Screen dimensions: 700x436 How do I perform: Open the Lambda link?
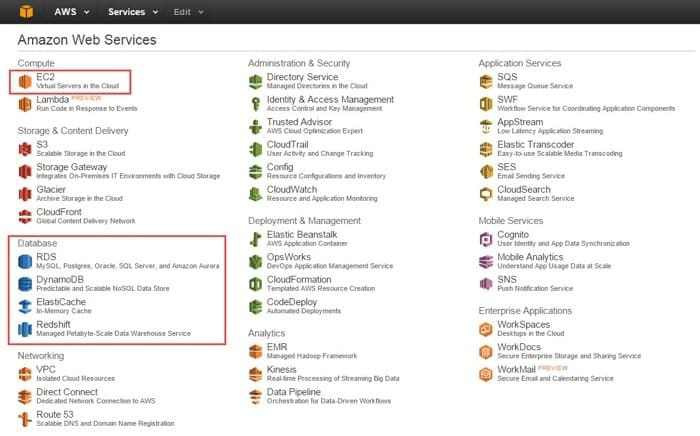53,99
